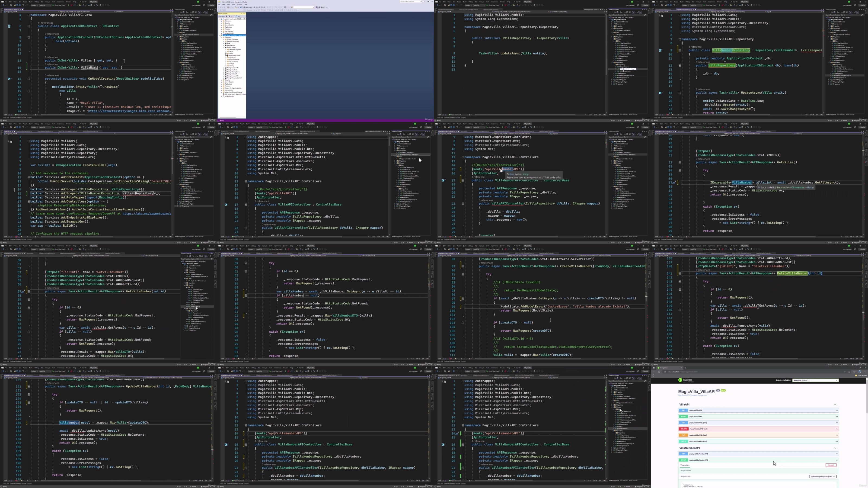Select the Parameters tab in POST /api/VillaNumberAPI
868x488 pixels.
(x=685, y=465)
